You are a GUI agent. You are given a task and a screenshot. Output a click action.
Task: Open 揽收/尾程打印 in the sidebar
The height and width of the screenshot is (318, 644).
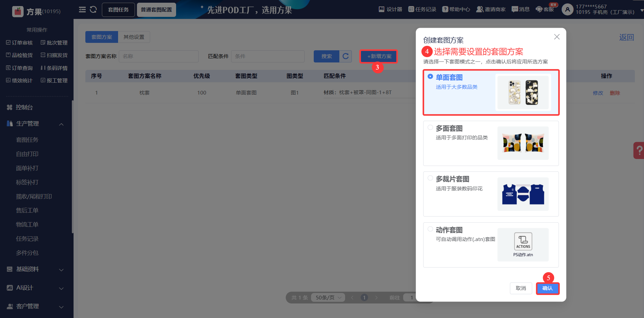pyautogui.click(x=34, y=196)
